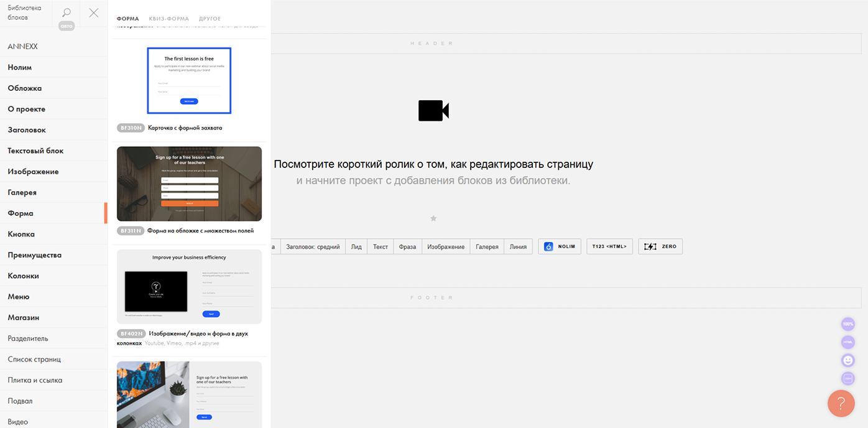The image size is (868, 428).
Task: Add a Заголовок: средний block
Action: pos(312,246)
